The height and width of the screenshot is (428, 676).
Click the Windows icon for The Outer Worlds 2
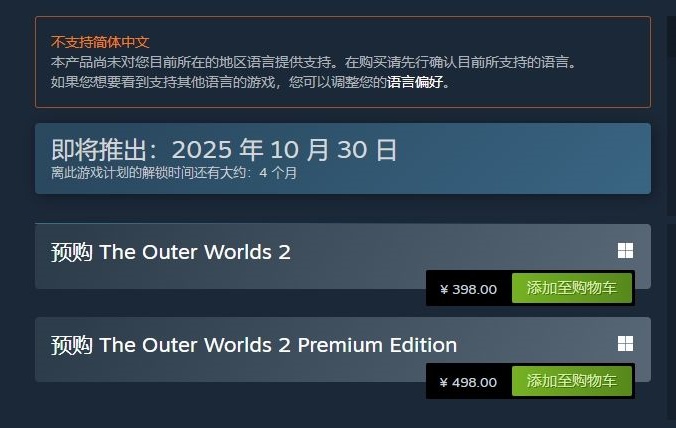[625, 250]
